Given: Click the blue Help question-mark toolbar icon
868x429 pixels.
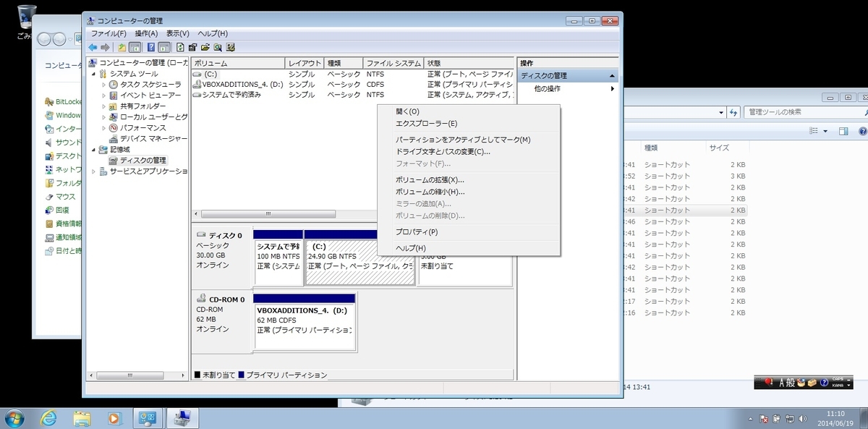Looking at the screenshot, I should coord(151,47).
